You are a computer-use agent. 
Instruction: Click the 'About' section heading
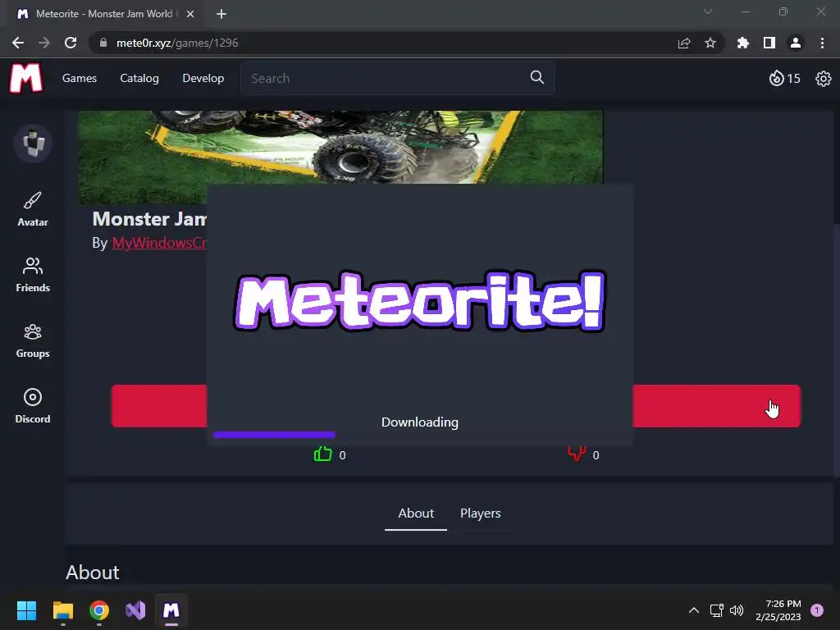tap(92, 572)
